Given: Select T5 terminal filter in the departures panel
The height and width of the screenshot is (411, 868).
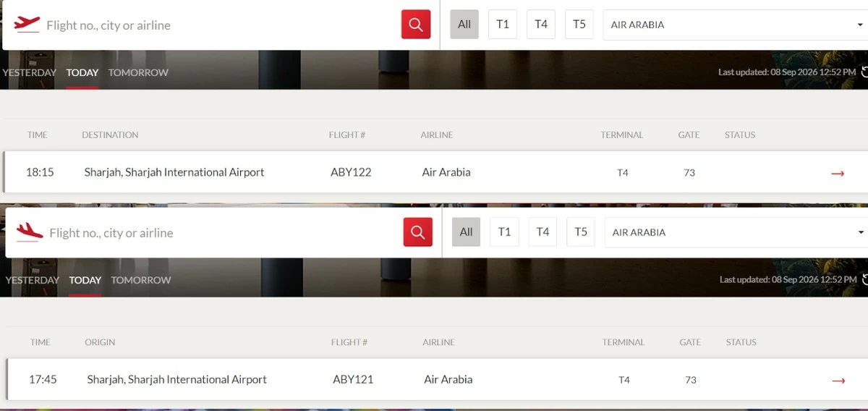Looking at the screenshot, I should pyautogui.click(x=579, y=25).
